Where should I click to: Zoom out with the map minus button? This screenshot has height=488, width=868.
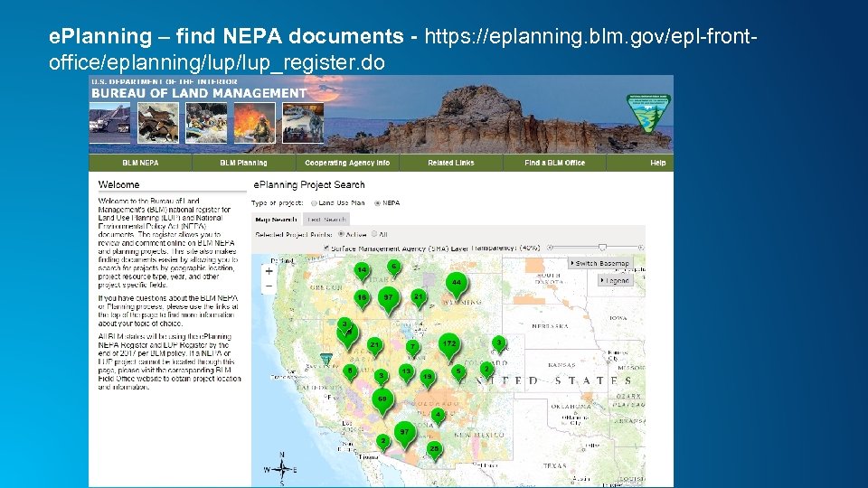click(x=269, y=286)
